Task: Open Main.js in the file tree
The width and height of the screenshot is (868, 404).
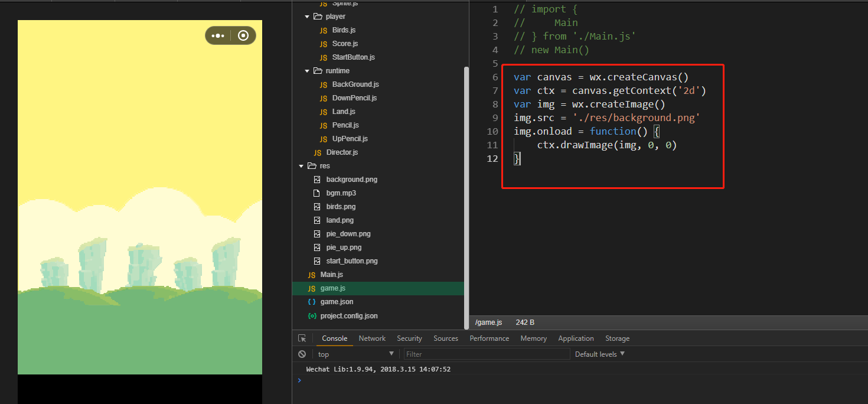Action: (331, 275)
